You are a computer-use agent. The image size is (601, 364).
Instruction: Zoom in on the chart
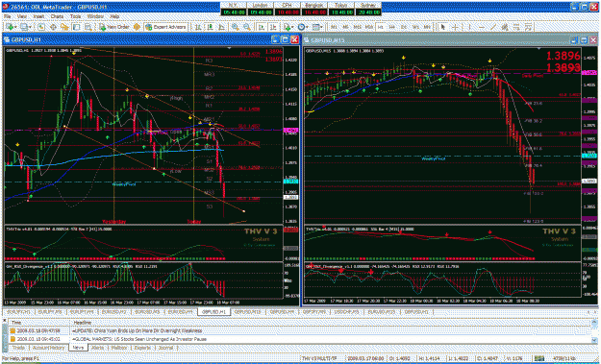click(x=235, y=27)
